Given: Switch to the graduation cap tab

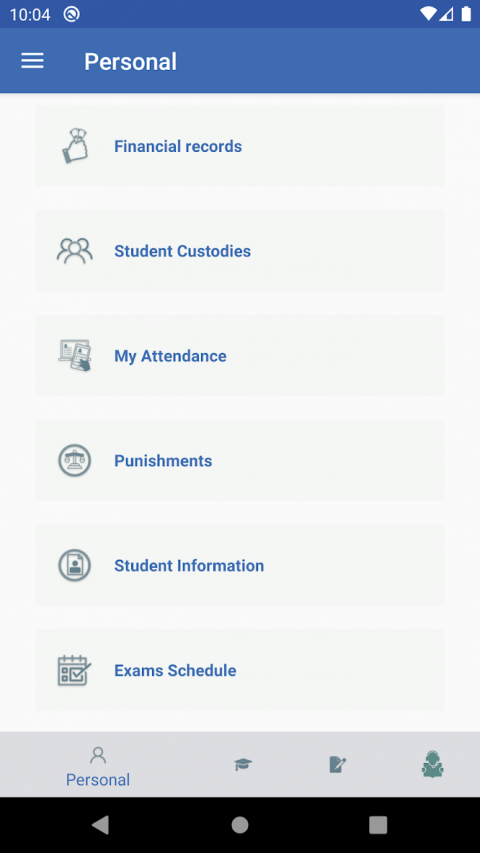Looking at the screenshot, I should coord(243,764).
